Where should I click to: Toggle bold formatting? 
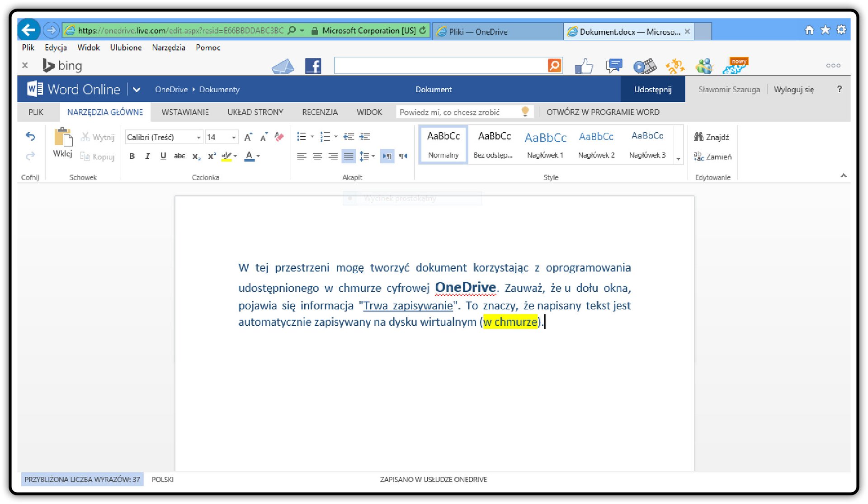pyautogui.click(x=132, y=156)
